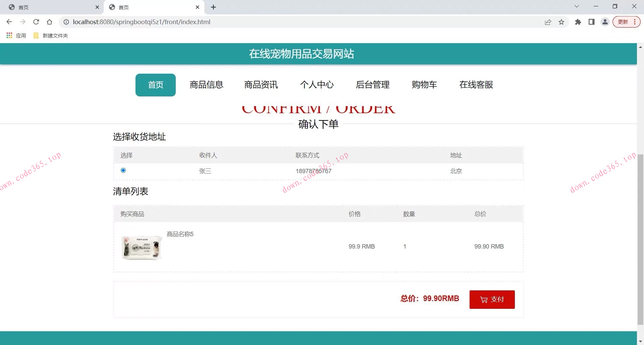Open the browser home page icon
The image size is (644, 345).
point(50,22)
